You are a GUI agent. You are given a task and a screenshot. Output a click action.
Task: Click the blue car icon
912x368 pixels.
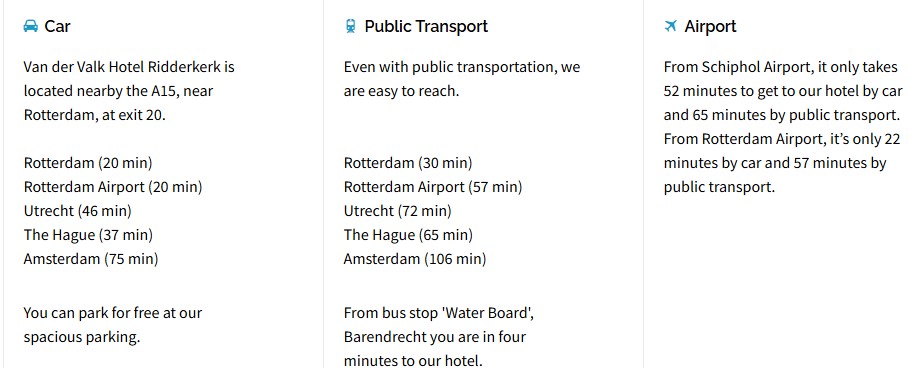pos(30,26)
